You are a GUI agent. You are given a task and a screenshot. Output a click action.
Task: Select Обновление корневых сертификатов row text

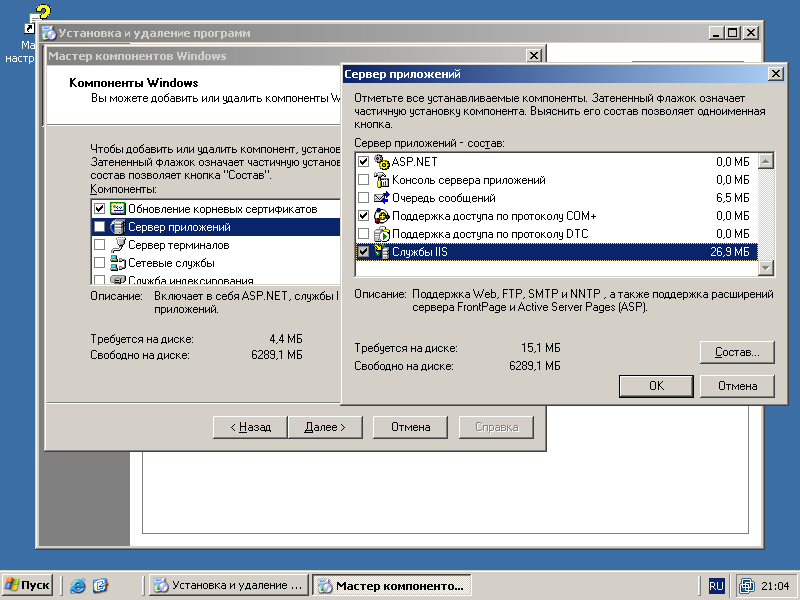[x=222, y=209]
